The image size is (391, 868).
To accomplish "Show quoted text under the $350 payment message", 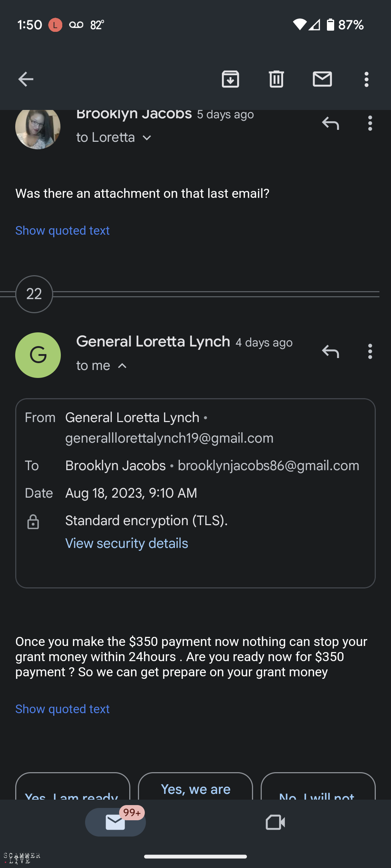I will coord(62,709).
